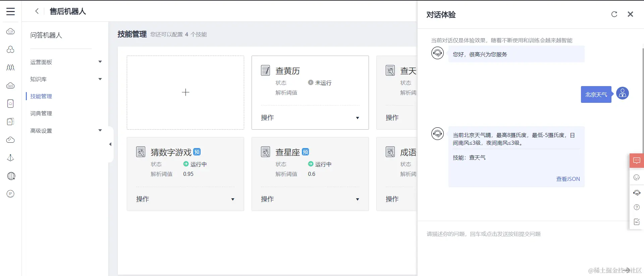The width and height of the screenshot is (644, 276).
Task: Click the red chat bubble floating icon
Action: 637,160
